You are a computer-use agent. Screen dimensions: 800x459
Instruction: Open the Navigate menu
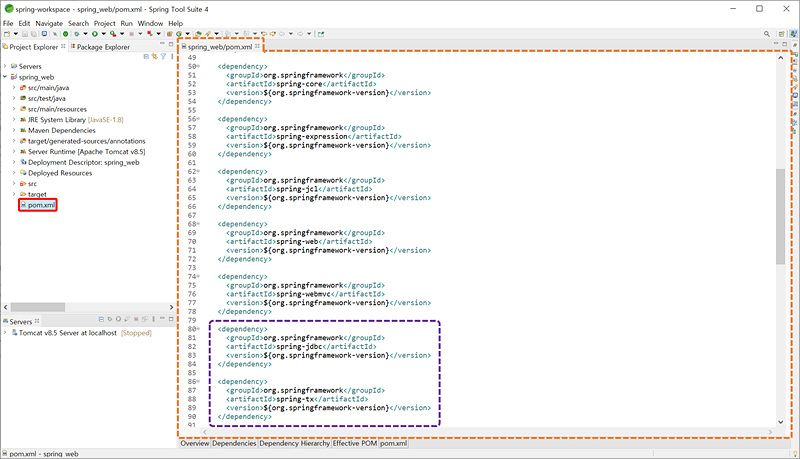(x=49, y=23)
